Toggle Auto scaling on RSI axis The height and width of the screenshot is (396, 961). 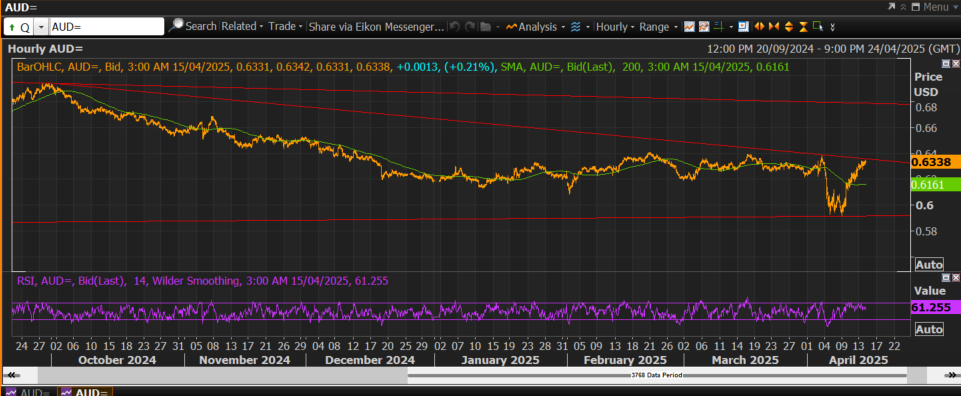point(929,329)
